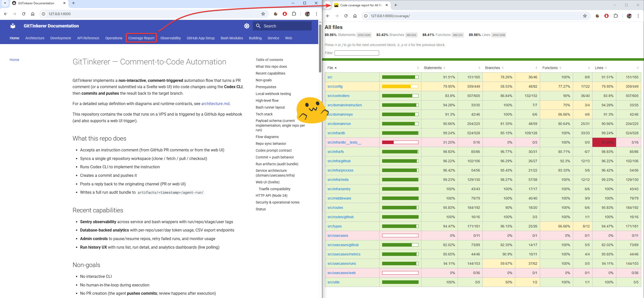Open the extensions puzzle icon in the left browser
This screenshot has width=644, height=298.
coord(294,14)
